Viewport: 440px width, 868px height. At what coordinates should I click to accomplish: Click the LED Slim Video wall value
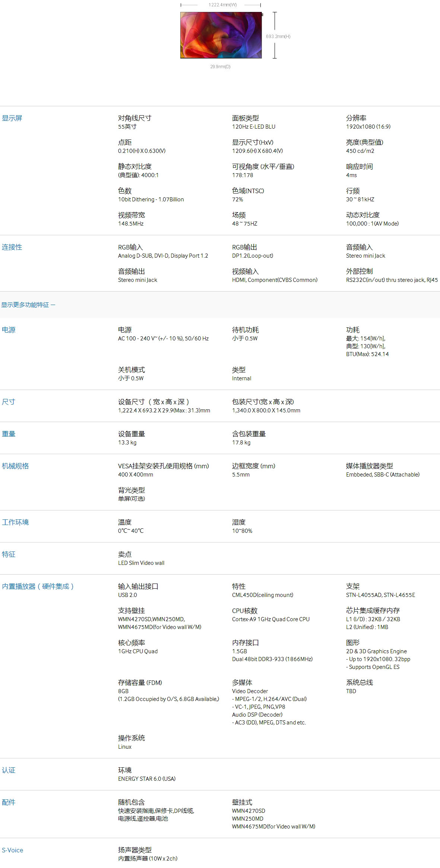[x=141, y=563]
